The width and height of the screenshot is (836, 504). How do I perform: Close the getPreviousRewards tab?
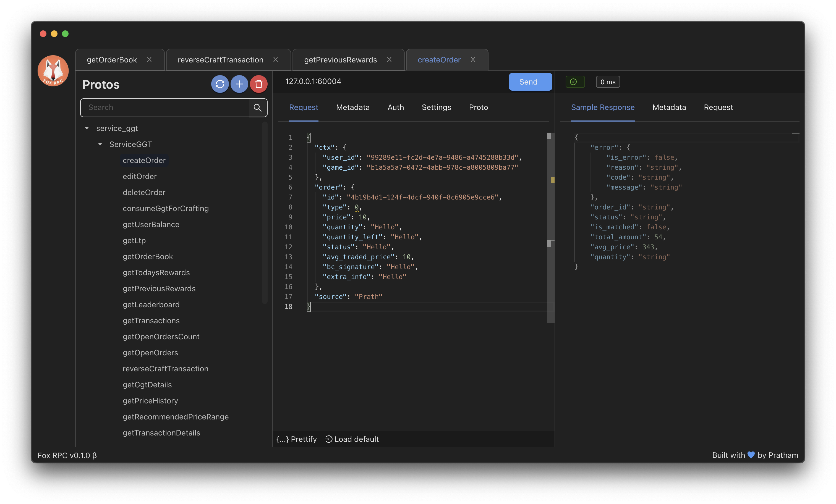click(x=389, y=59)
